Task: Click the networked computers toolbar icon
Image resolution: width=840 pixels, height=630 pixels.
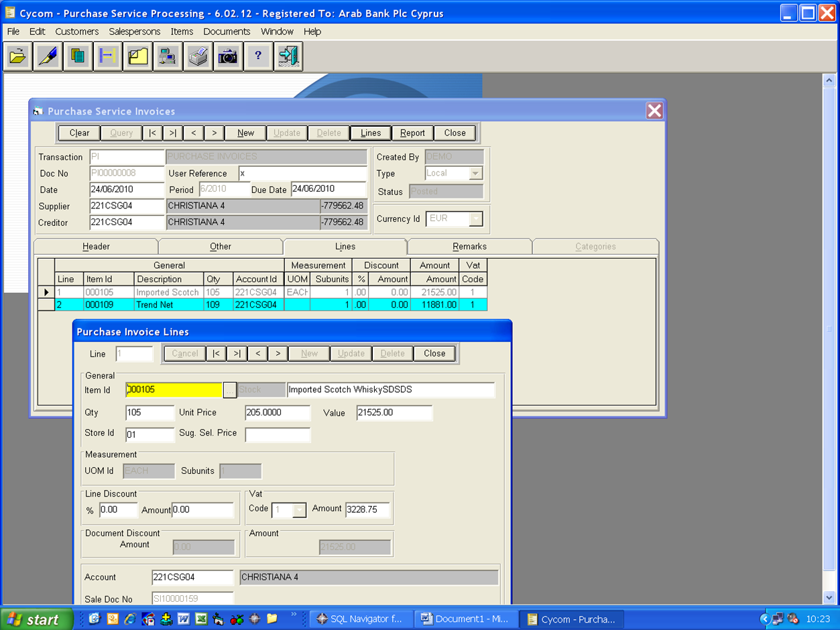Action: (168, 57)
